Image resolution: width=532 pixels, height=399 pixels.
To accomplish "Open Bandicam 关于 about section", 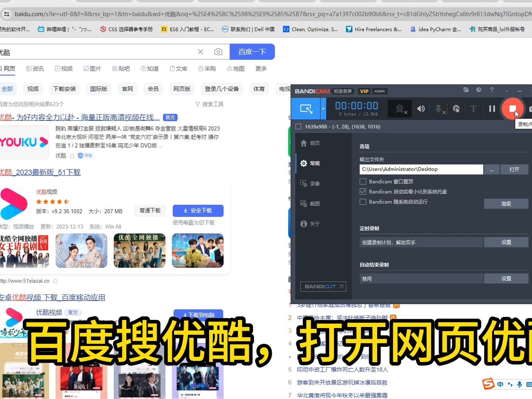I will click(x=310, y=224).
